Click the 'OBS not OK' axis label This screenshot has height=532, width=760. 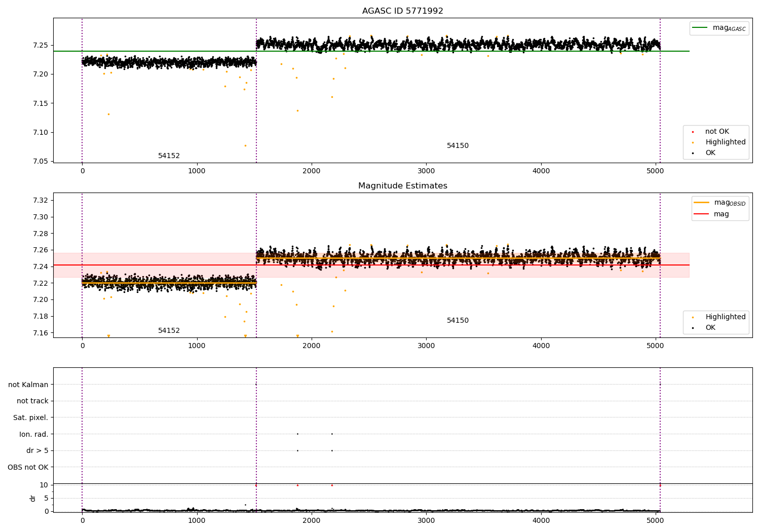point(28,467)
